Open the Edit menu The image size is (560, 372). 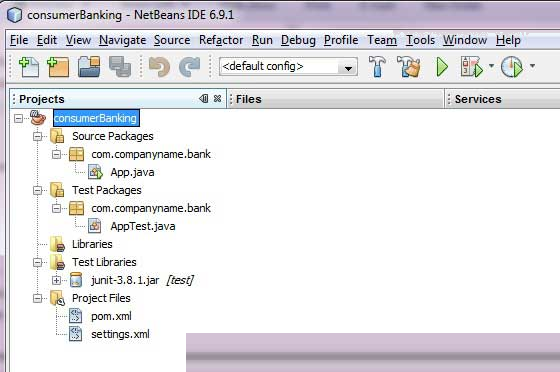point(47,40)
